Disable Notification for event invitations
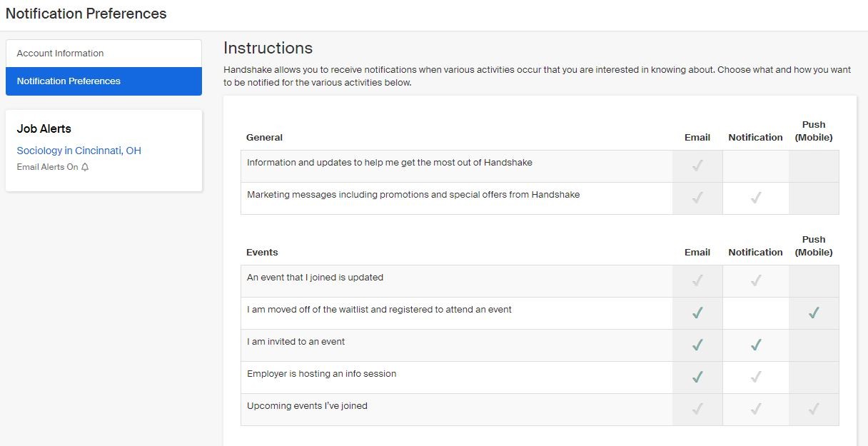868x446 pixels. pos(755,345)
